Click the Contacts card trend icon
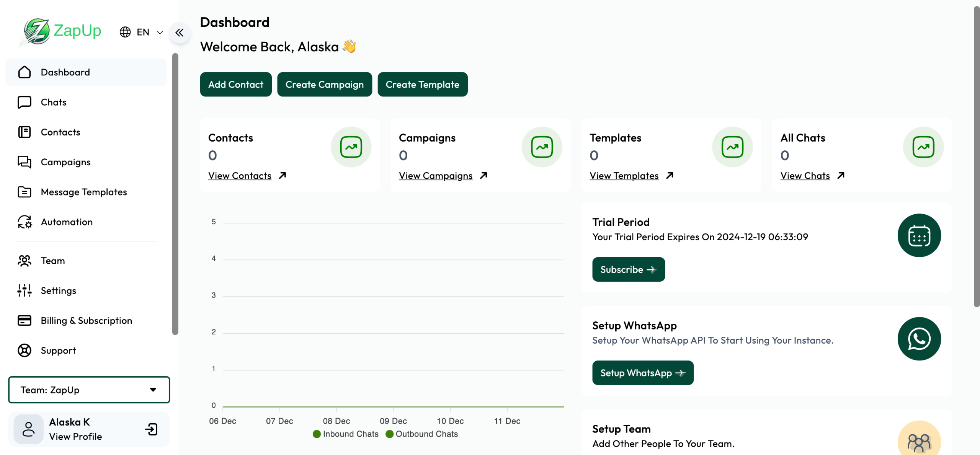The width and height of the screenshot is (980, 455). pyautogui.click(x=351, y=147)
